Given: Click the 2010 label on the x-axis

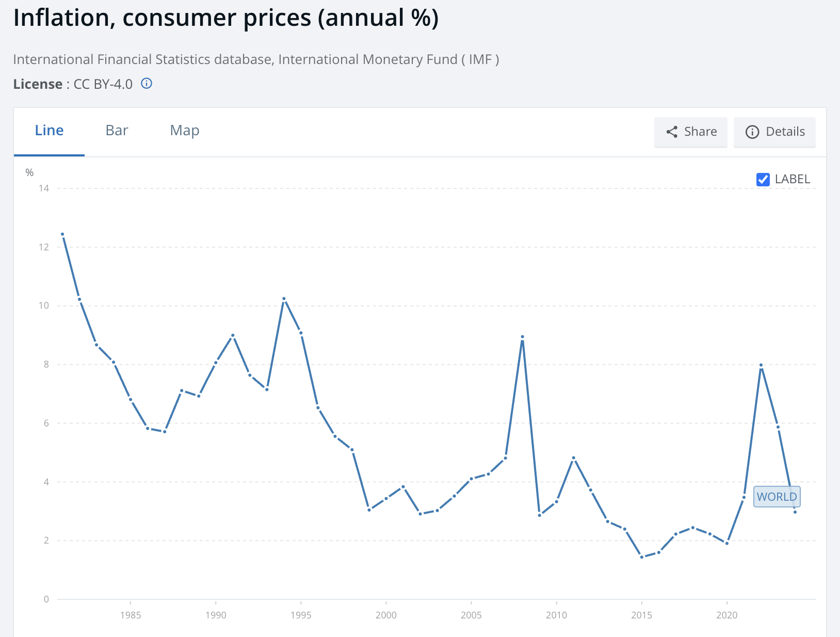Looking at the screenshot, I should 556,615.
